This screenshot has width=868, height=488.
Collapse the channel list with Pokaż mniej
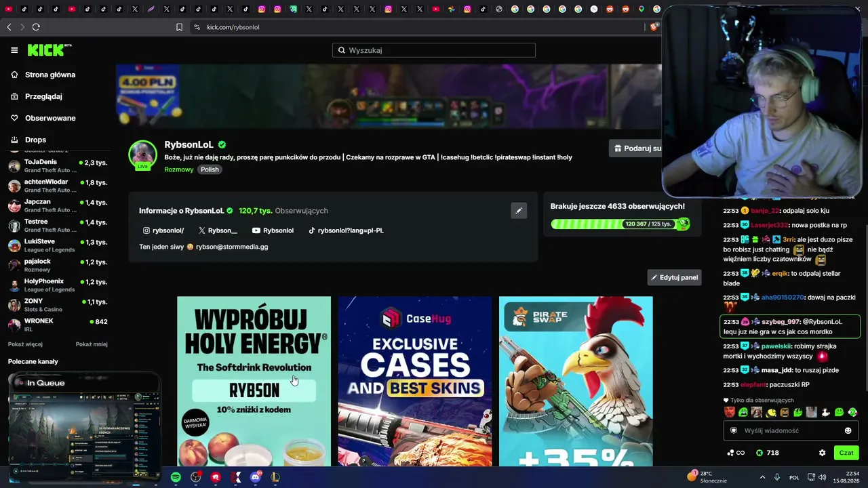coord(92,344)
